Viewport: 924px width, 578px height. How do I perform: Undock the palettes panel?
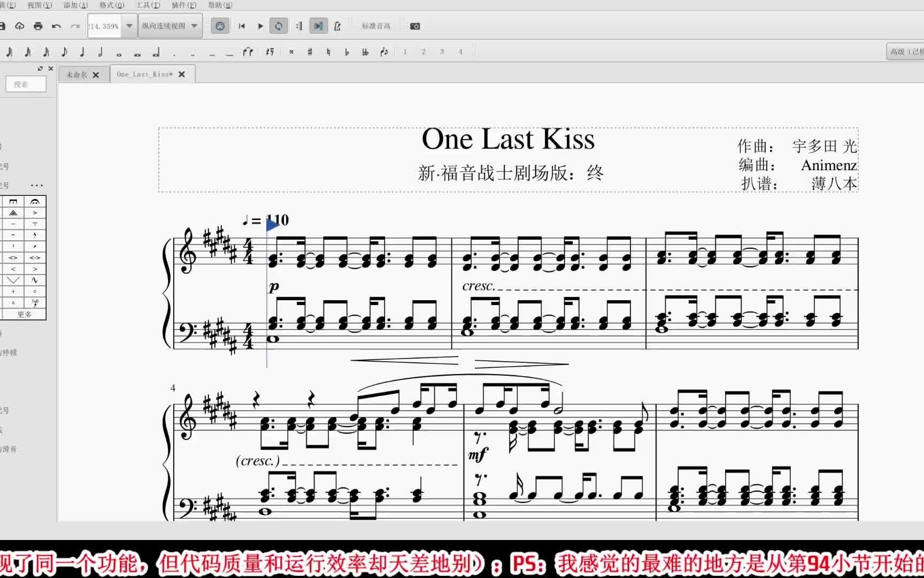tap(40, 69)
